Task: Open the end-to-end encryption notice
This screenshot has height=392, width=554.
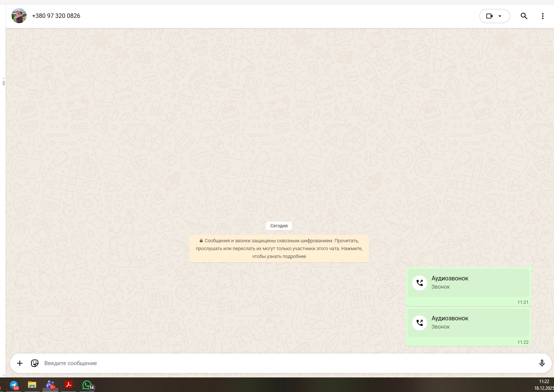Action: pyautogui.click(x=279, y=249)
